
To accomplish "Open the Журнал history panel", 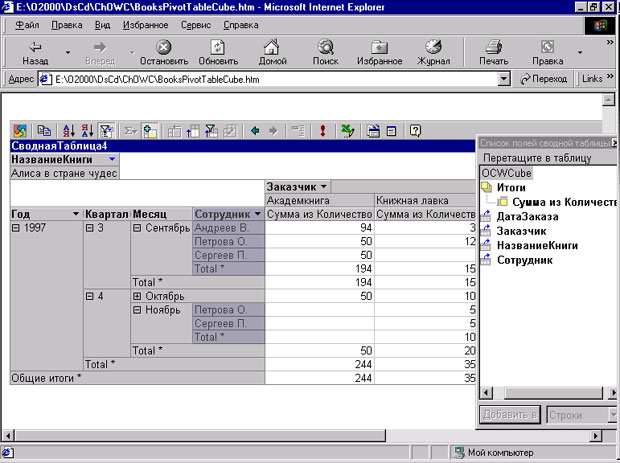I will tap(432, 52).
